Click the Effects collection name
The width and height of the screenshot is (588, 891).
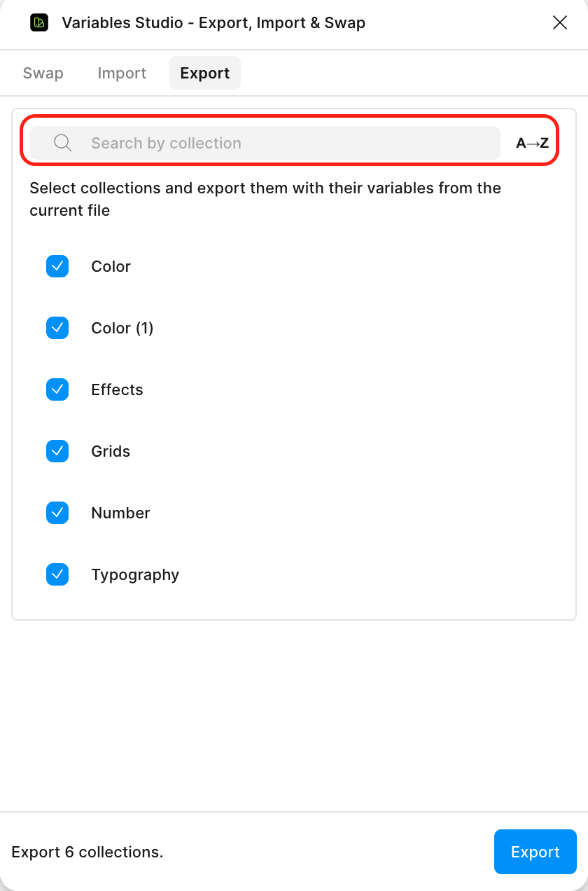coord(116,389)
